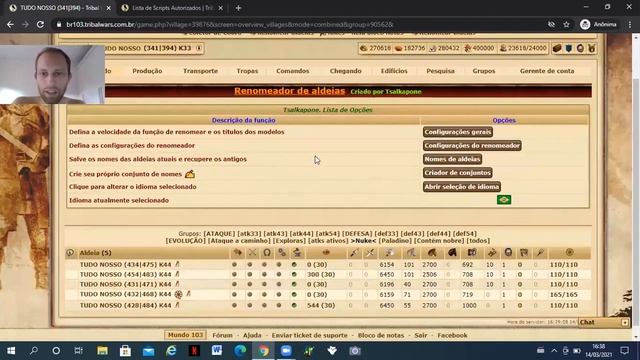
Task: Click the militia column icon
Action: (540, 253)
